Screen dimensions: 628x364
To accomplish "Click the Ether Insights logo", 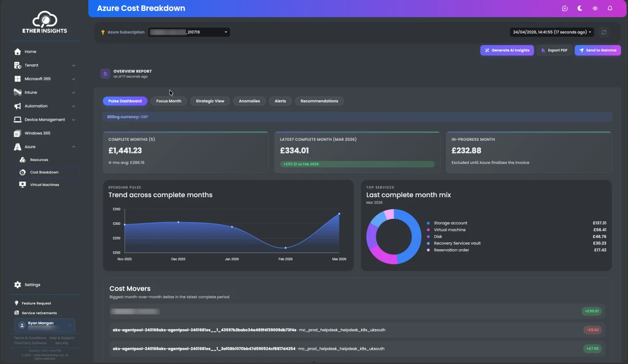I will click(45, 22).
